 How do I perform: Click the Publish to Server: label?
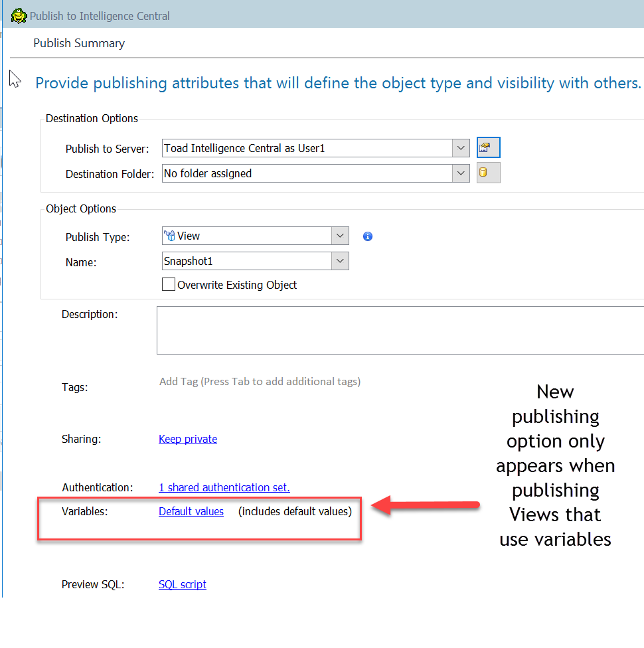(x=107, y=149)
